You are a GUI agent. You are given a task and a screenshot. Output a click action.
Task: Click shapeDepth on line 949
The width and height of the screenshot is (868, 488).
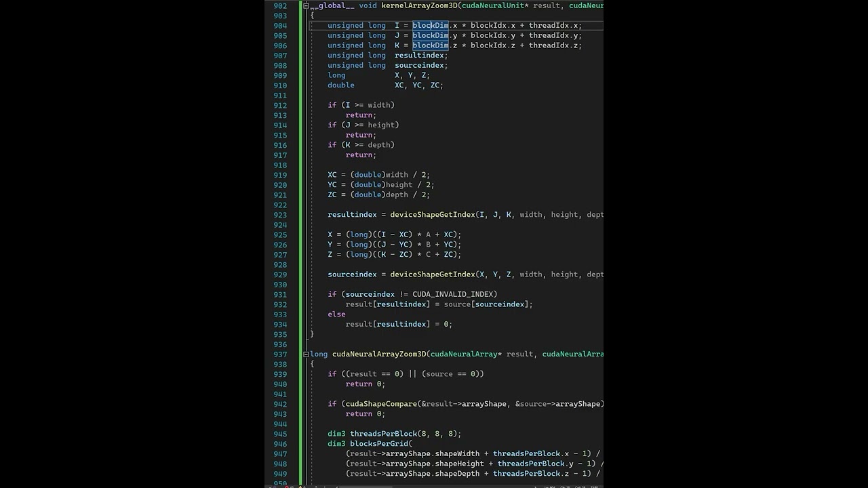click(x=457, y=474)
